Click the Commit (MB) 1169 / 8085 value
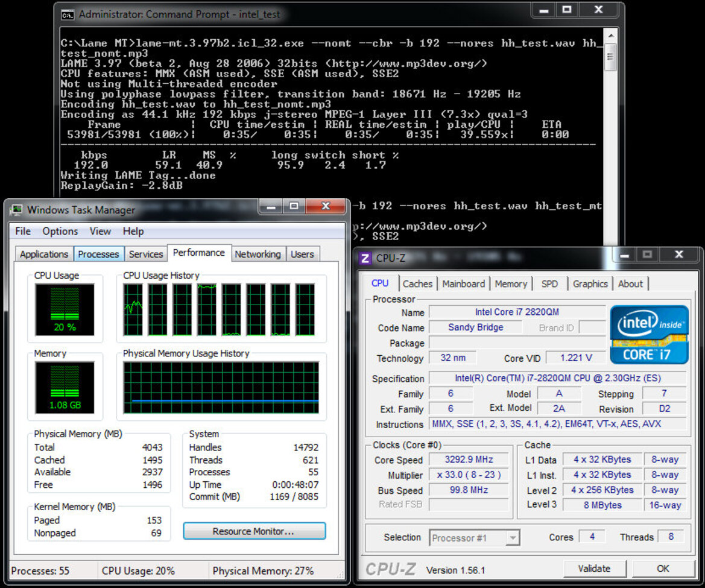 [294, 497]
